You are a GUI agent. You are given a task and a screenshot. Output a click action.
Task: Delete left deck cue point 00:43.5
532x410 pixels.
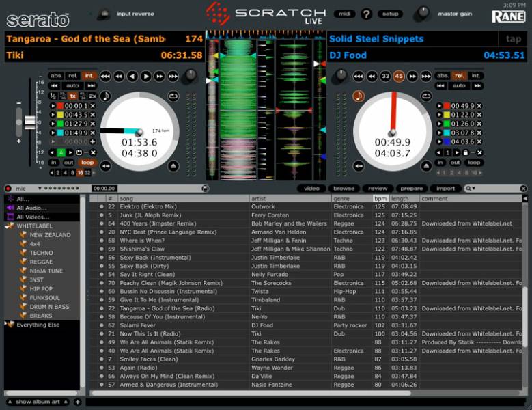point(92,115)
